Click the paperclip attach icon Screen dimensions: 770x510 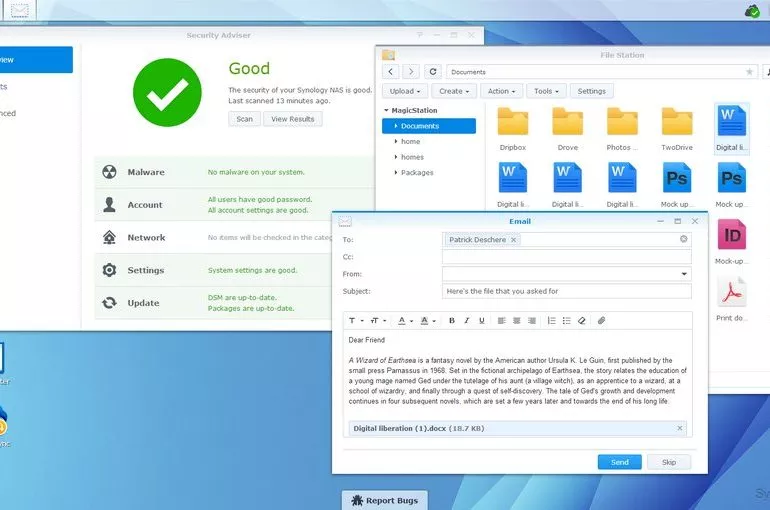(x=602, y=321)
